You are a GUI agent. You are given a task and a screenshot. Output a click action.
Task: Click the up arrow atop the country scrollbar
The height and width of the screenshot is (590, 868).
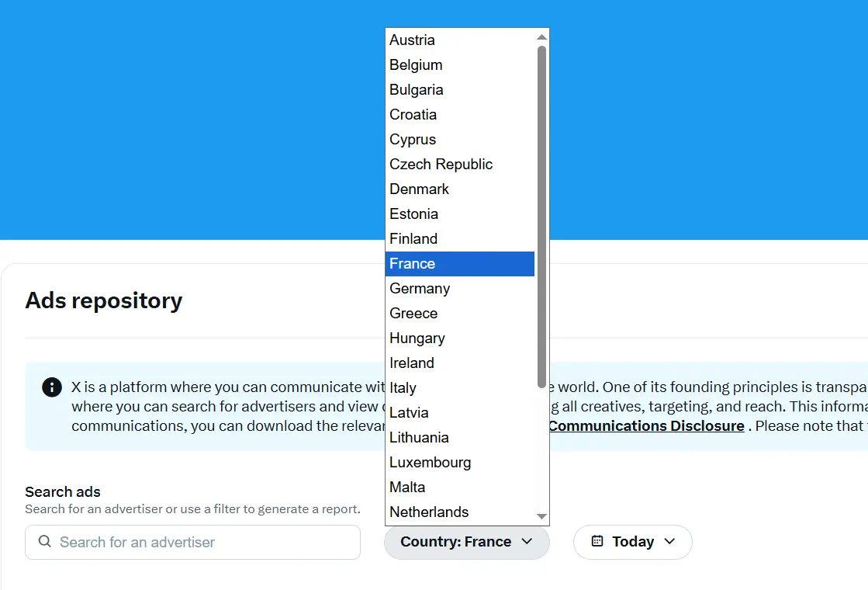pos(541,35)
